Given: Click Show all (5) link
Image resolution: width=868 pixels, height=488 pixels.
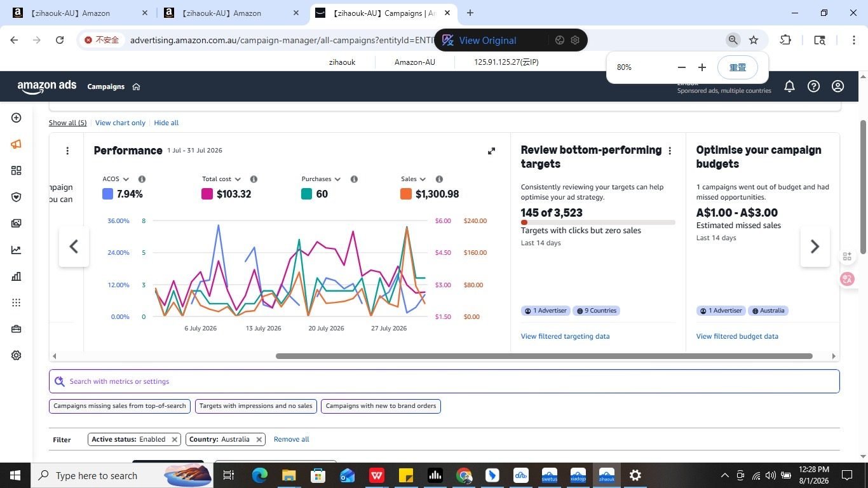Looking at the screenshot, I should [x=67, y=123].
